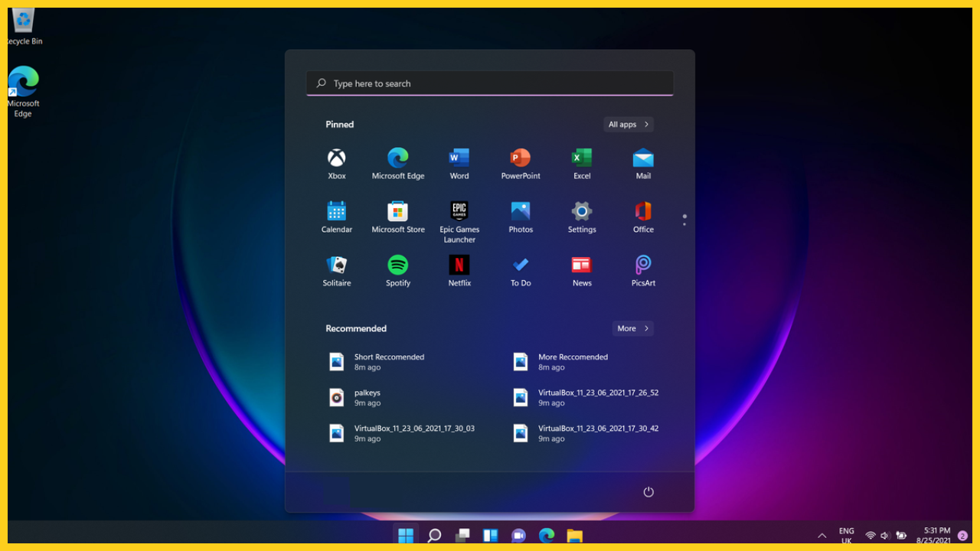
Task: Open the Calendar app
Action: (337, 218)
